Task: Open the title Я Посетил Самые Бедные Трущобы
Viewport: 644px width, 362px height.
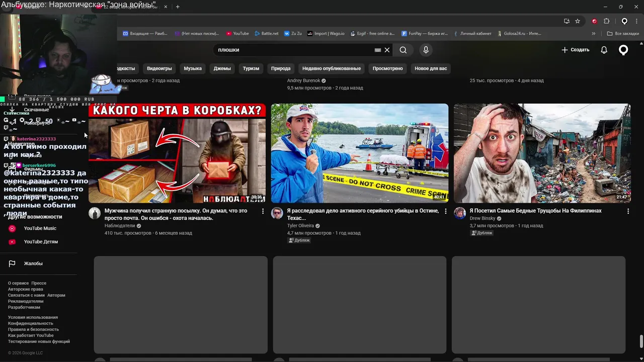Action: click(x=535, y=211)
